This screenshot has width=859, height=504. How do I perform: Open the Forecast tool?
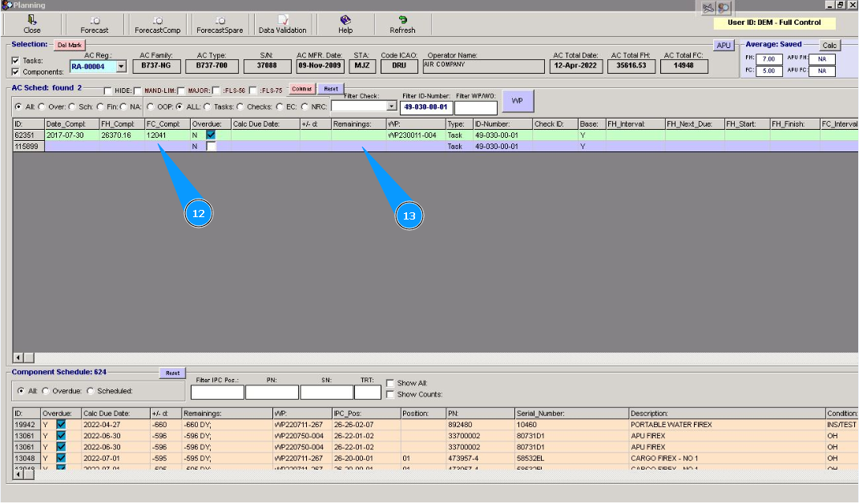tap(95, 25)
